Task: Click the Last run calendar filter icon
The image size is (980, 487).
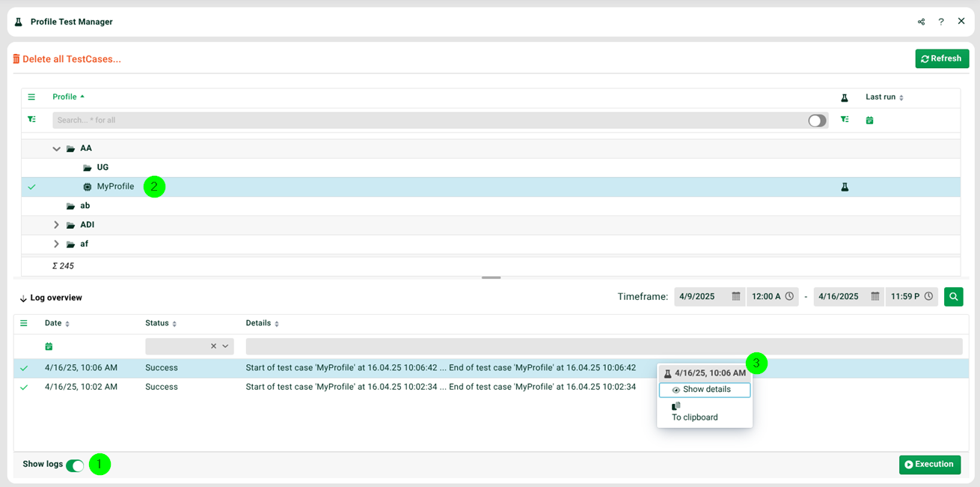Action: 869,120
